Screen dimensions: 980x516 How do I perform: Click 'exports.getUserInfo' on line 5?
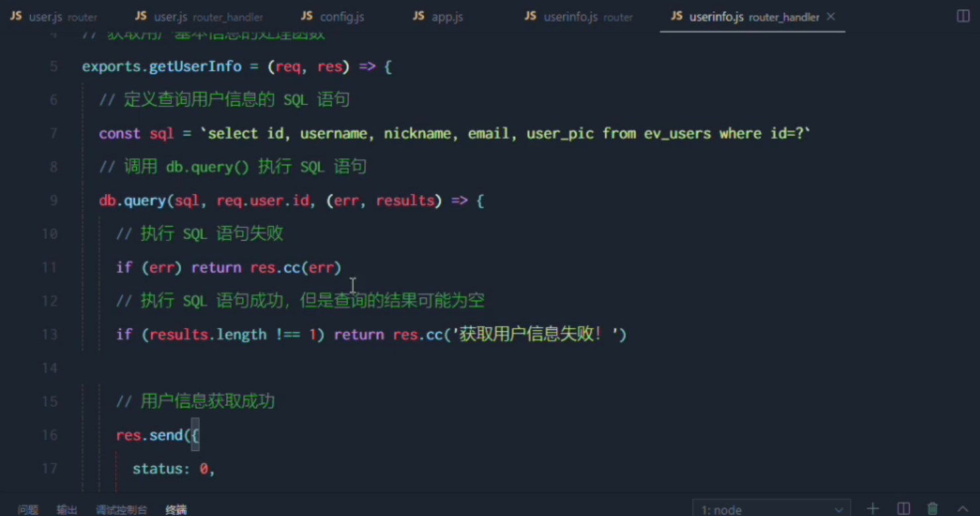click(162, 67)
